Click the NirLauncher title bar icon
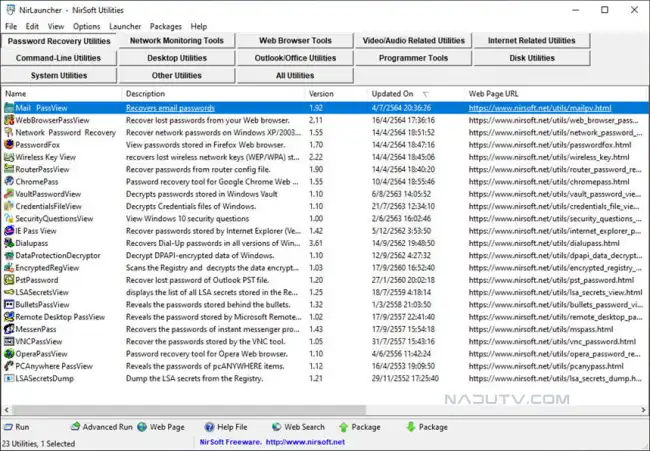This screenshot has width=650, height=451. [10, 10]
